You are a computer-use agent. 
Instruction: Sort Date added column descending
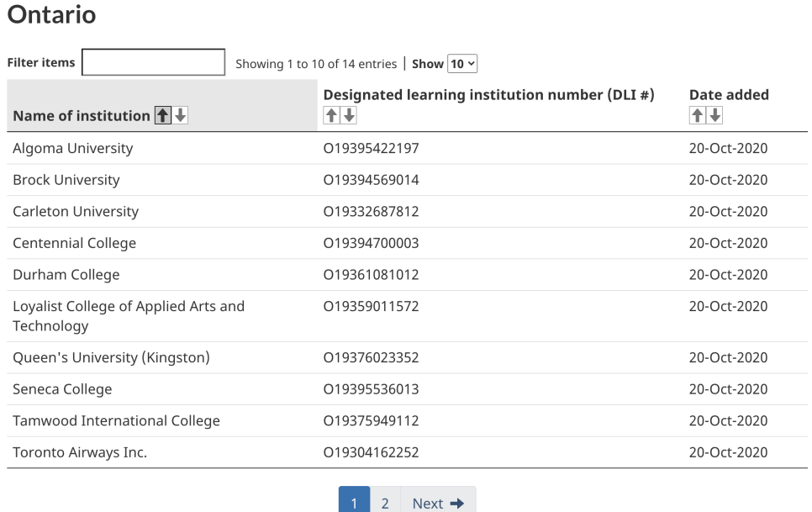[714, 115]
